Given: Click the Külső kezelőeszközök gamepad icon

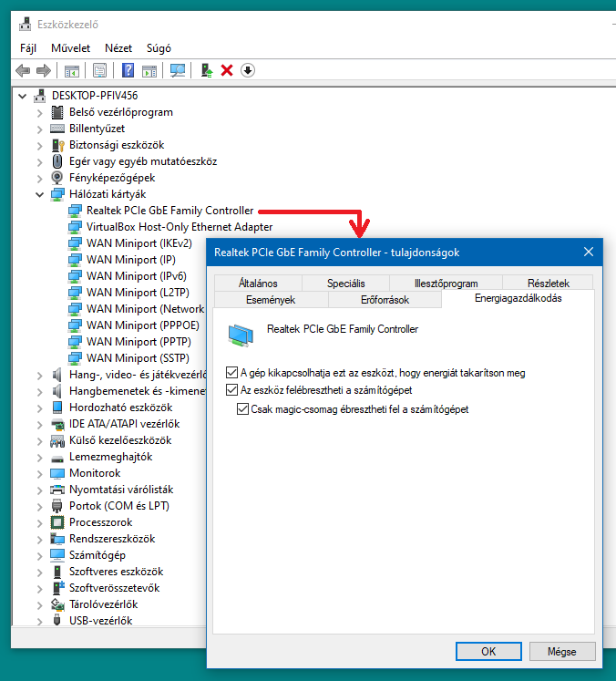Looking at the screenshot, I should [x=57, y=441].
